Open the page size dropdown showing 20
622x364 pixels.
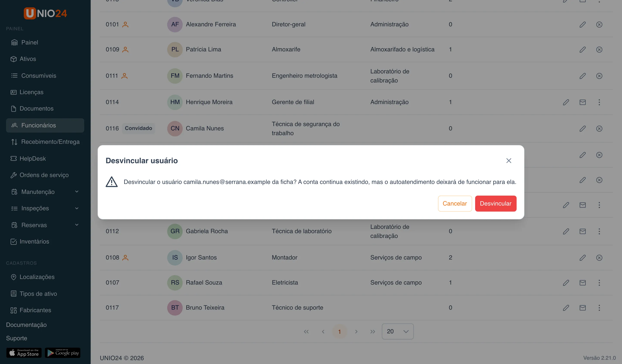(x=397, y=331)
